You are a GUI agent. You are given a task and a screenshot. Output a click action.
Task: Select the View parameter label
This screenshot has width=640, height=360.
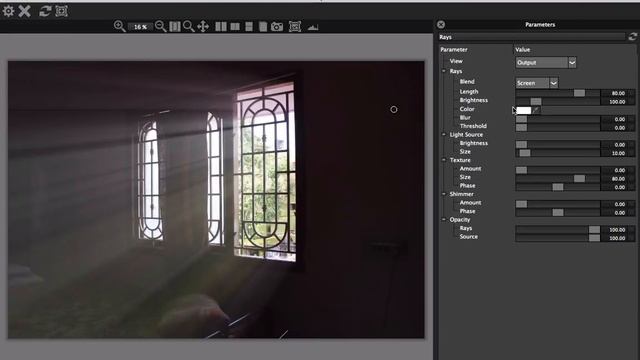(456, 61)
